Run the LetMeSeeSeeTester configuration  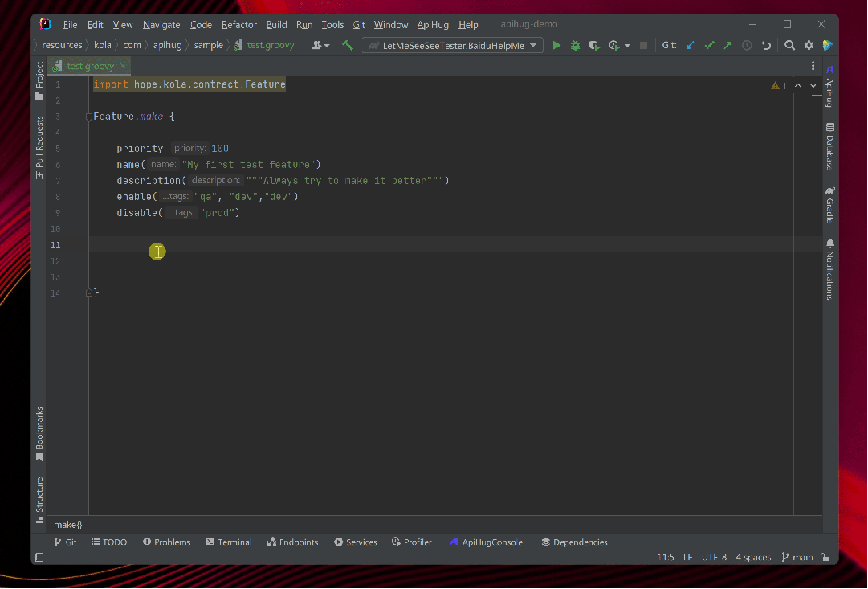click(556, 46)
